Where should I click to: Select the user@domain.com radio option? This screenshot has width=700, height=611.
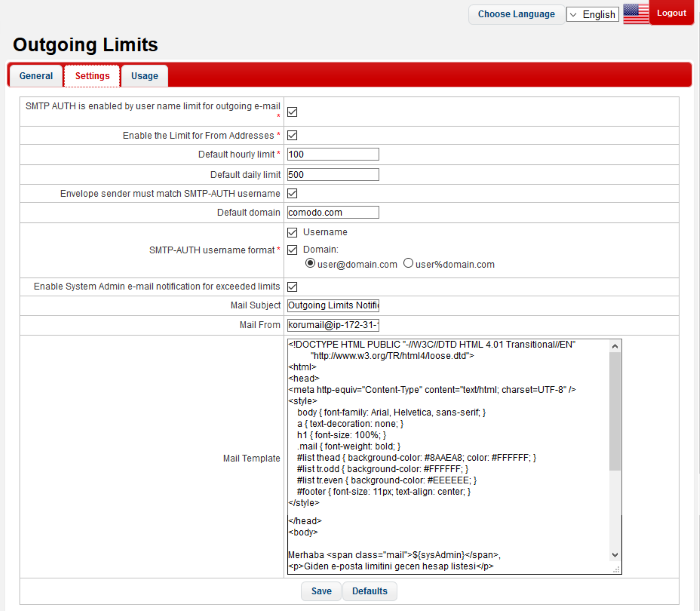(310, 263)
